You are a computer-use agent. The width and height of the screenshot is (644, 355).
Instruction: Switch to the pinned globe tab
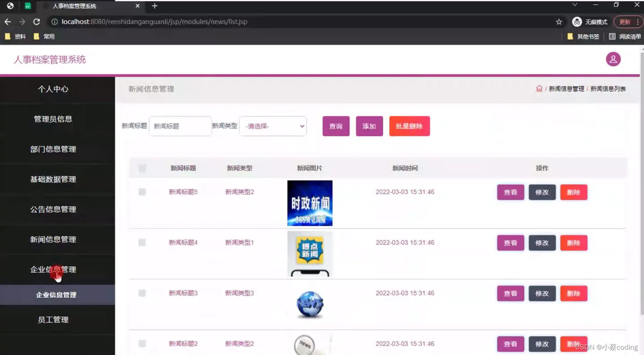(10, 6)
